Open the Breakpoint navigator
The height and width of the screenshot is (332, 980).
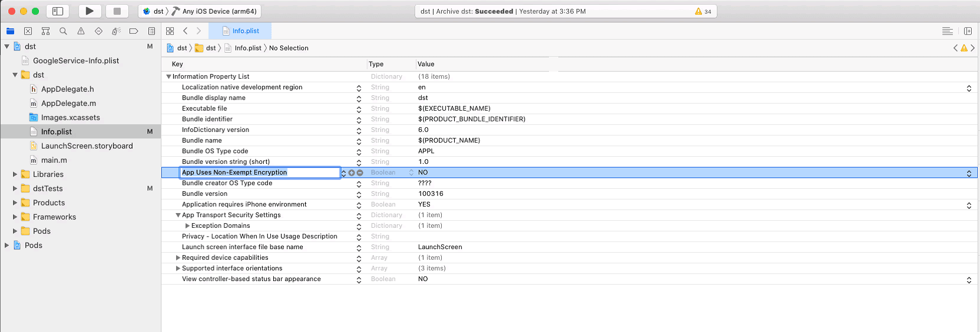click(x=134, y=31)
